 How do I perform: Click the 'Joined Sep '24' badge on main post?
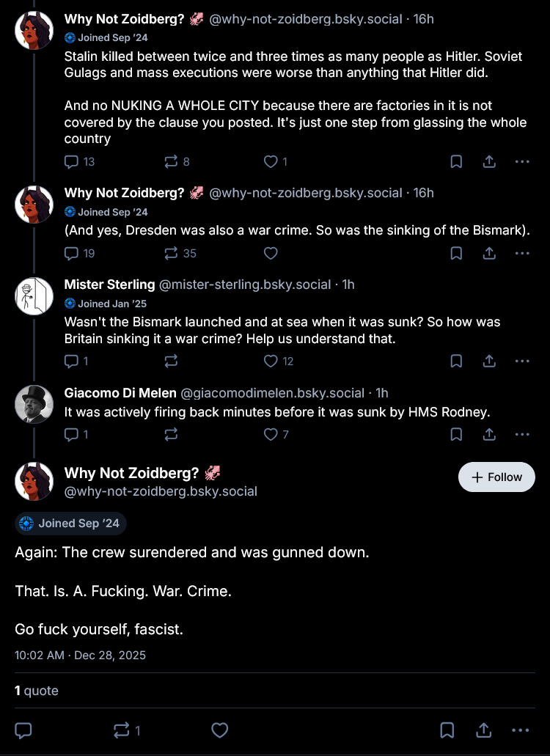(70, 524)
